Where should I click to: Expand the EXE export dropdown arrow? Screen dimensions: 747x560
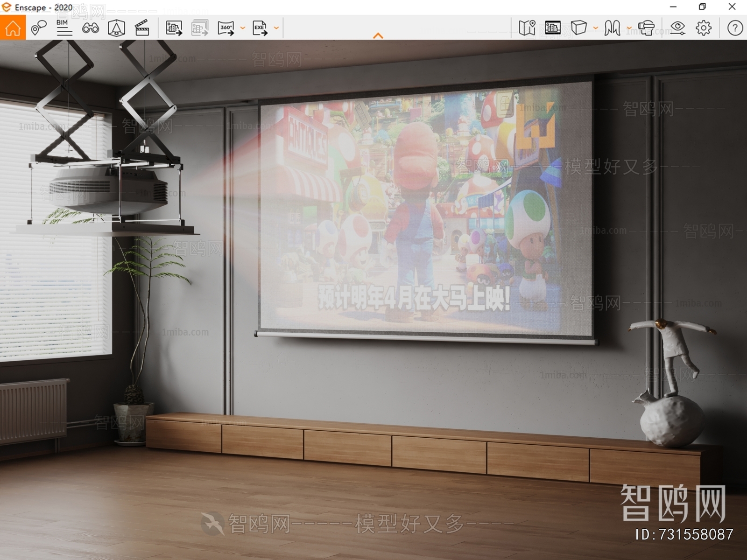(276, 28)
